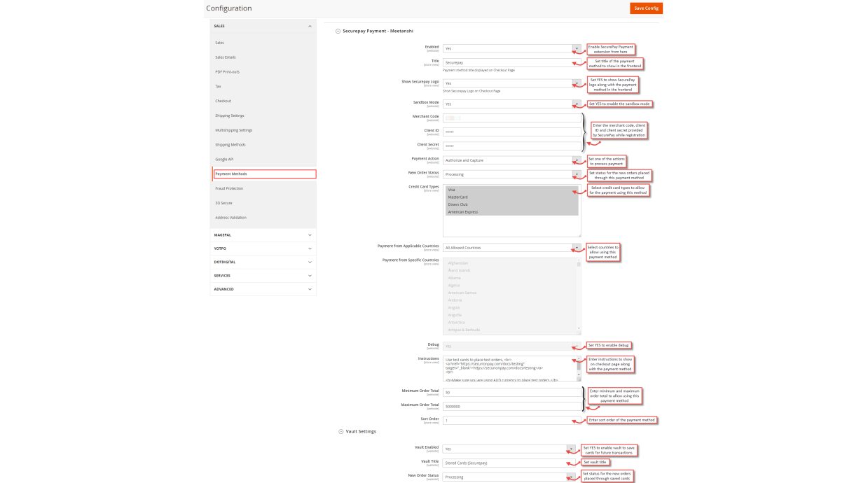The height and width of the screenshot is (483, 868).
Task: Open the Vault Enabled dropdown
Action: (x=509, y=449)
